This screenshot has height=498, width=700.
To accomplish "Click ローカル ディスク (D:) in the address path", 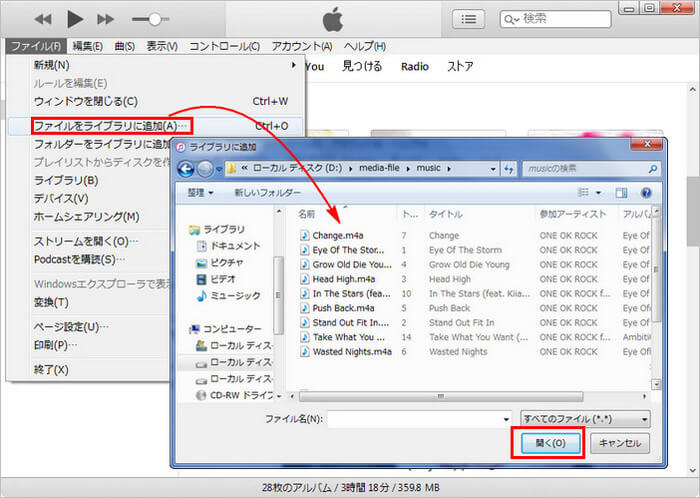I will click(297, 168).
